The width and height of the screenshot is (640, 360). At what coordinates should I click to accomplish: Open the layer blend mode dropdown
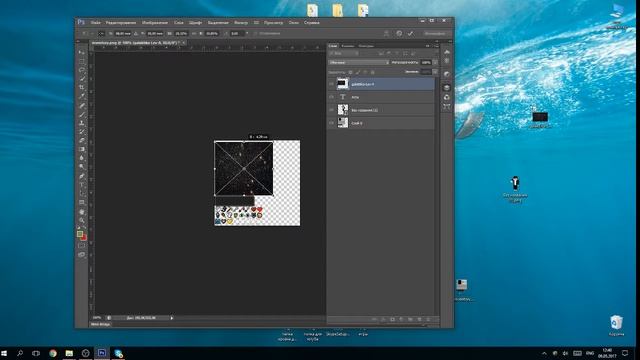tap(359, 62)
